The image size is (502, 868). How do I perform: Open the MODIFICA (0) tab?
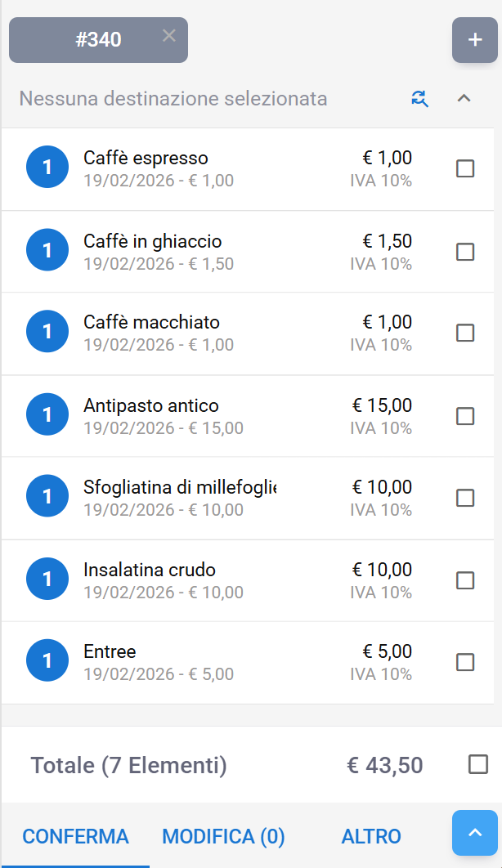click(223, 836)
